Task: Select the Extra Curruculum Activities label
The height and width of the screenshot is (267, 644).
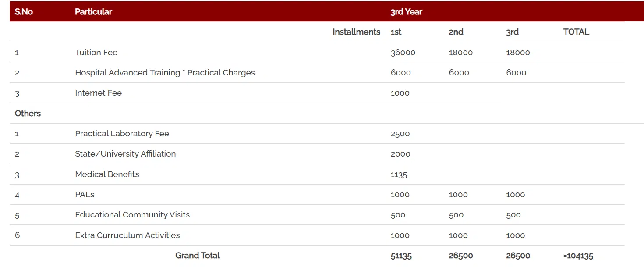Action: click(127, 235)
